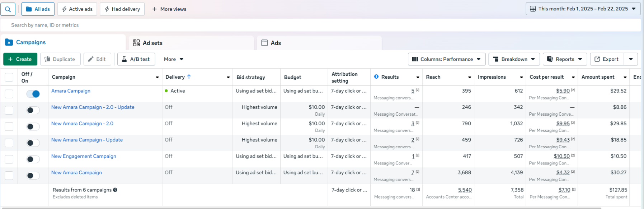The height and width of the screenshot is (209, 644).
Task: Check the box for New Amara Campaign - 2.0
Action: 9,127
